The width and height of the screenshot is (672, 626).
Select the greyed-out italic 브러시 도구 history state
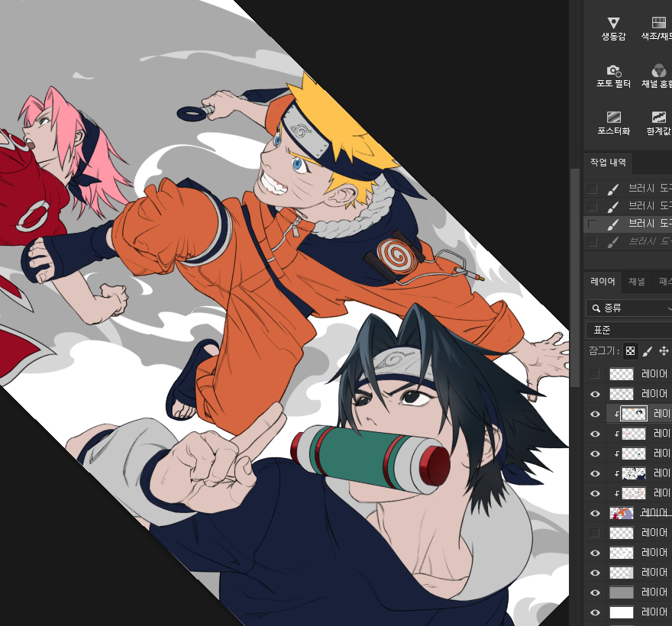(x=628, y=241)
